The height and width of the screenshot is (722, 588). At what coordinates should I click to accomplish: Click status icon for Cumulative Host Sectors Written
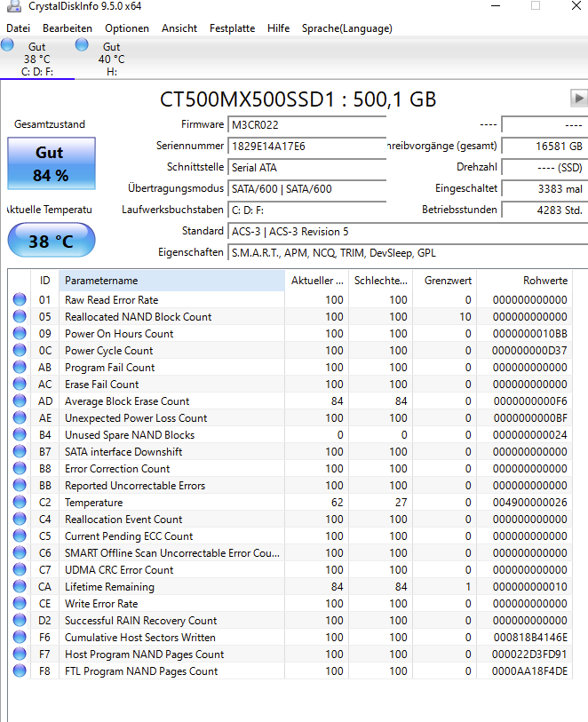click(20, 638)
